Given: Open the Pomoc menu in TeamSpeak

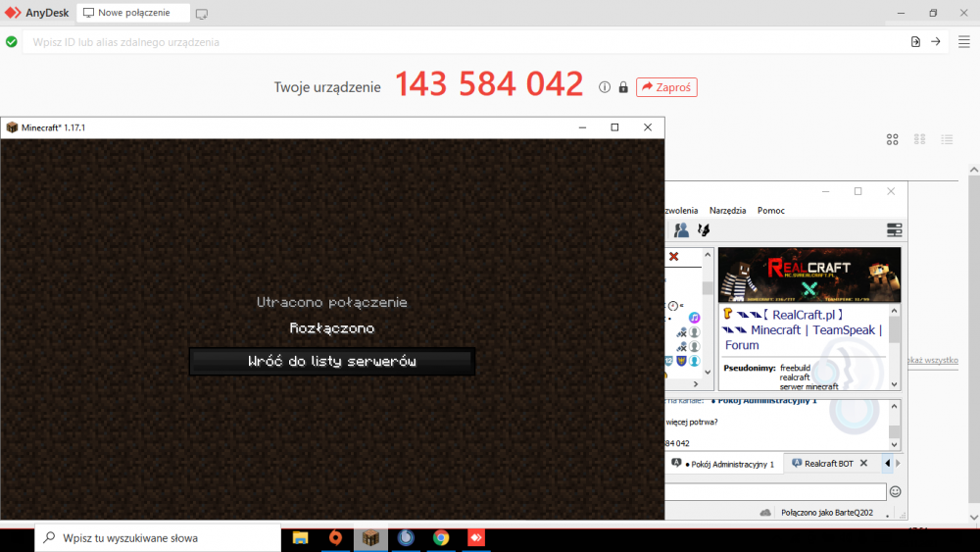Looking at the screenshot, I should point(771,210).
